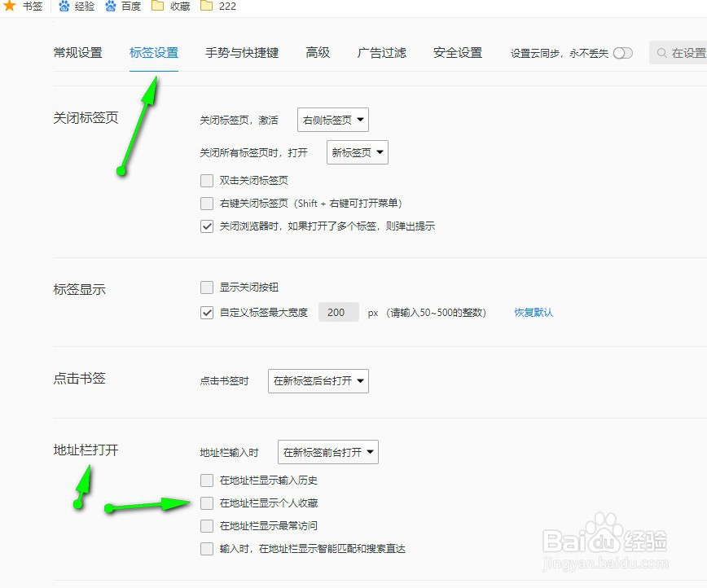Open the 经验 bookmark with paw icon

click(76, 7)
